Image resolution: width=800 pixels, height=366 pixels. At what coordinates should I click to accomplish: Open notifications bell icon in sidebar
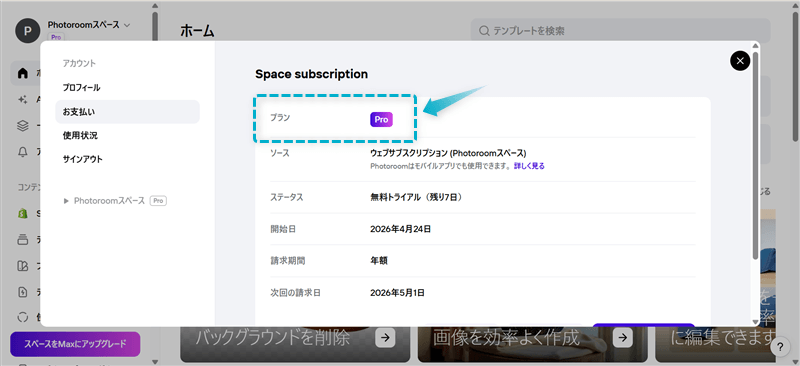[x=22, y=152]
